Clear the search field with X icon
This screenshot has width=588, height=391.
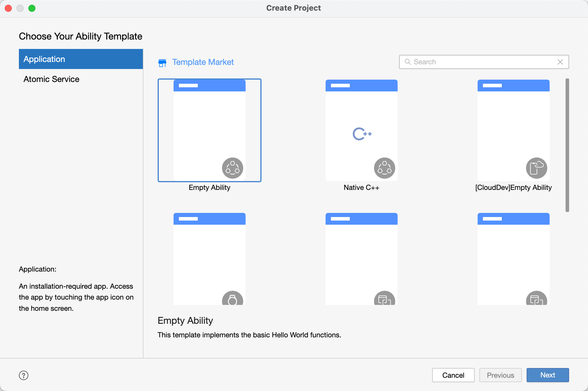point(560,62)
